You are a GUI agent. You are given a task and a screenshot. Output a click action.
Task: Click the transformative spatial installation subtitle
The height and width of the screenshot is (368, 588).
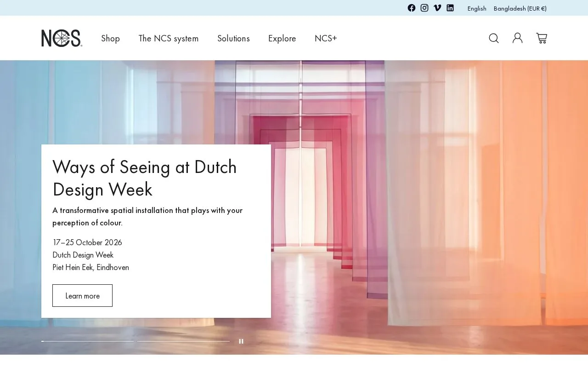(x=147, y=216)
